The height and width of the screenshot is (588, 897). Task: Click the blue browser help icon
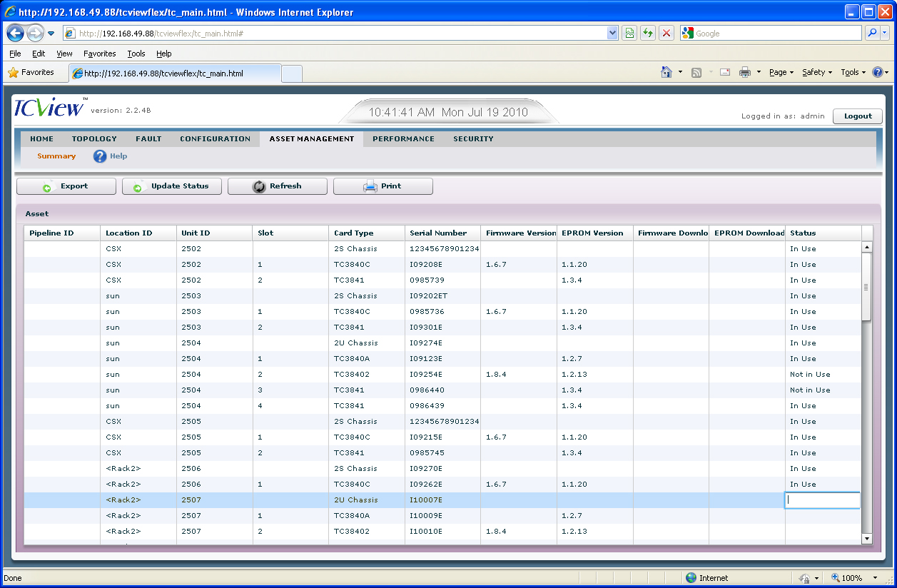tap(877, 72)
